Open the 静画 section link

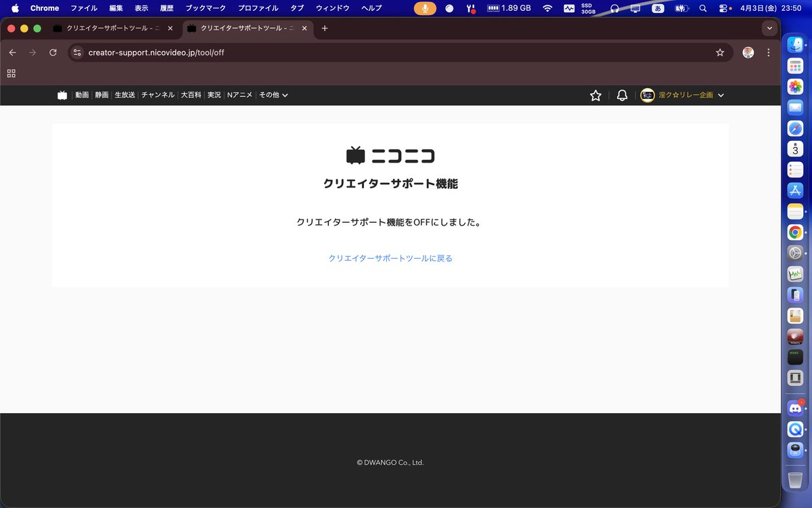pos(101,96)
